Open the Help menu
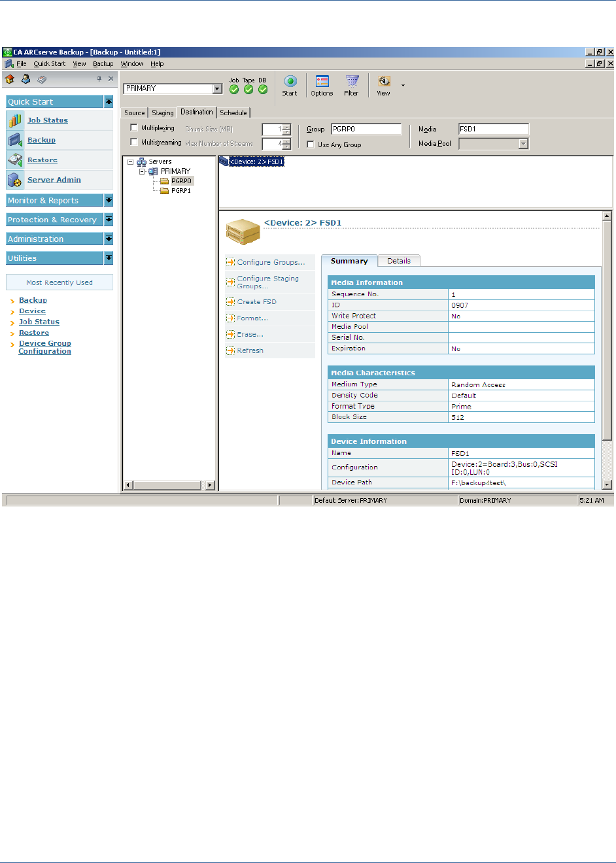This screenshot has height=863, width=616. [157, 64]
